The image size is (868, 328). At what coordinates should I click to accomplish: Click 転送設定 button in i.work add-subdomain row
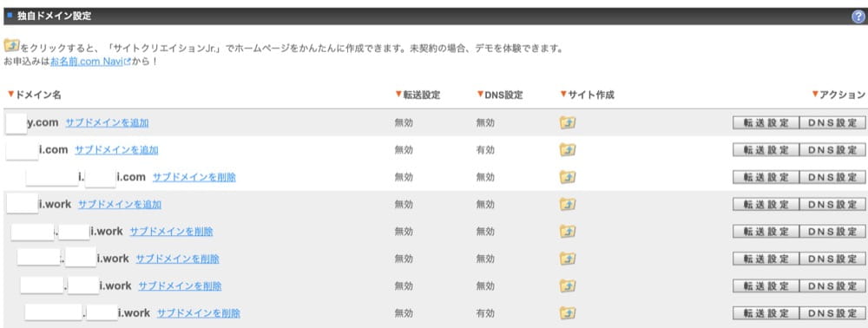point(766,204)
